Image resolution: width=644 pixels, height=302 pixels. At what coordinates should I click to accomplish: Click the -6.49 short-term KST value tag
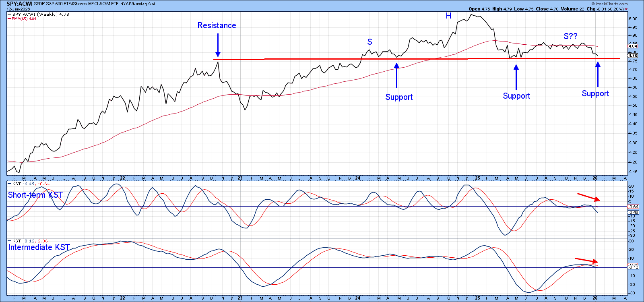[633, 212]
